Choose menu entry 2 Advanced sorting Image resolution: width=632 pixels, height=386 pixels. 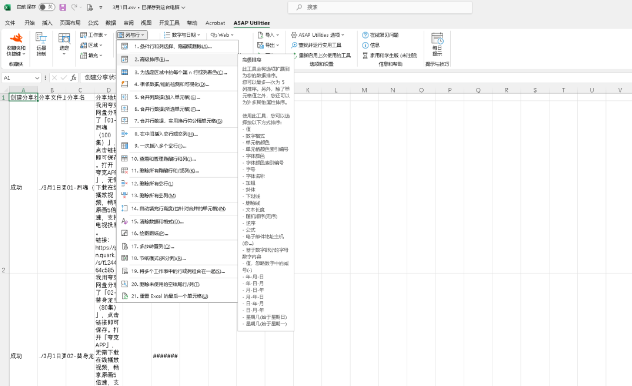pyautogui.click(x=177, y=59)
